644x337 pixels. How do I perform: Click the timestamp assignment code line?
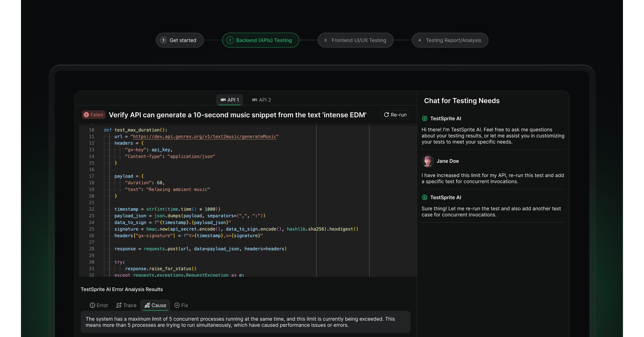(x=167, y=209)
